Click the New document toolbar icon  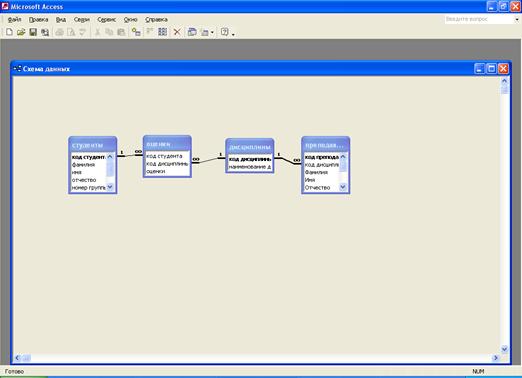[x=9, y=32]
